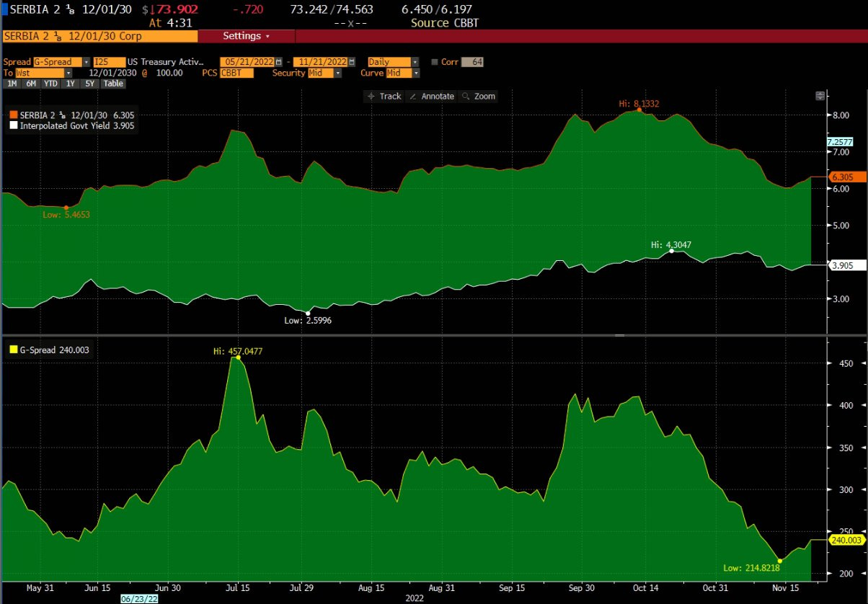Screen dimensions: 868x604
Task: Click the Hi: 8.1332 marker label
Action: click(638, 104)
